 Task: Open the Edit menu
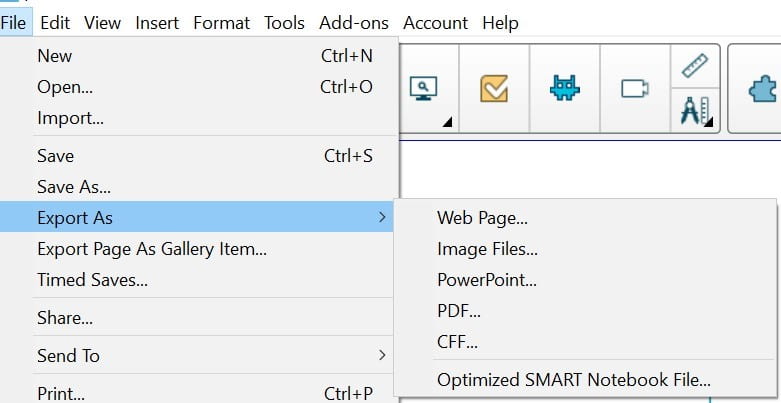[x=55, y=22]
